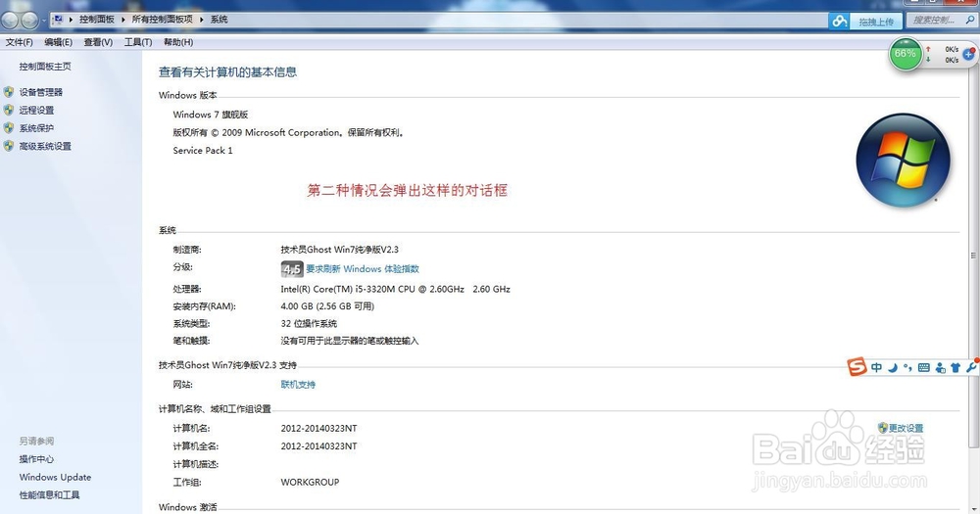Click 技术员Ghost Win7纯净版V2.3 manufacturer value
This screenshot has width=980, height=514.
tap(339, 250)
